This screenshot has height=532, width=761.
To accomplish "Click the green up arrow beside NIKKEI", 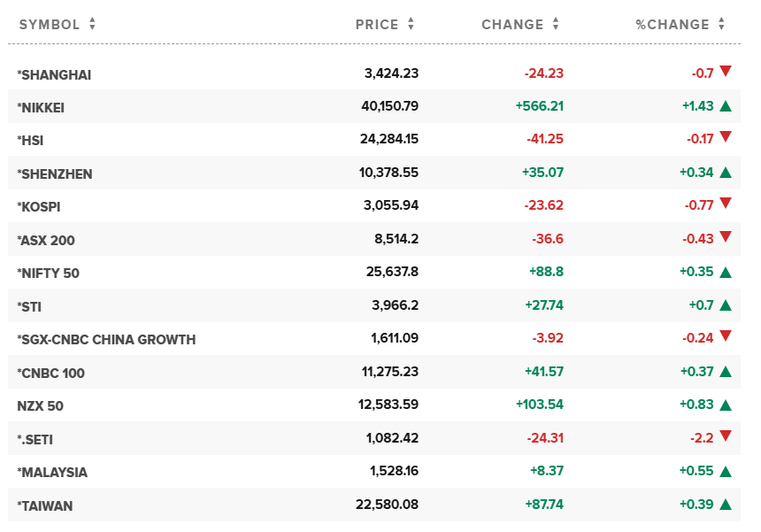I will click(x=726, y=106).
